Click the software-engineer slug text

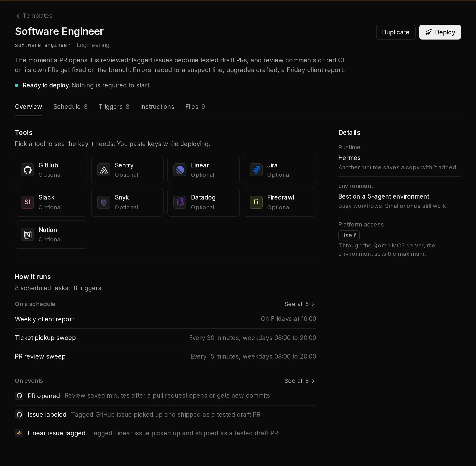click(43, 45)
